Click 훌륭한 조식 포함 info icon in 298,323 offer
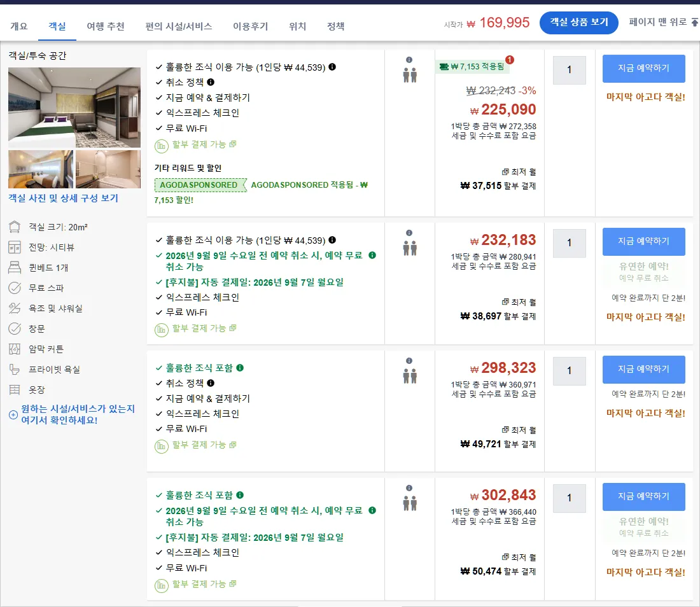700x607 pixels. (240, 368)
